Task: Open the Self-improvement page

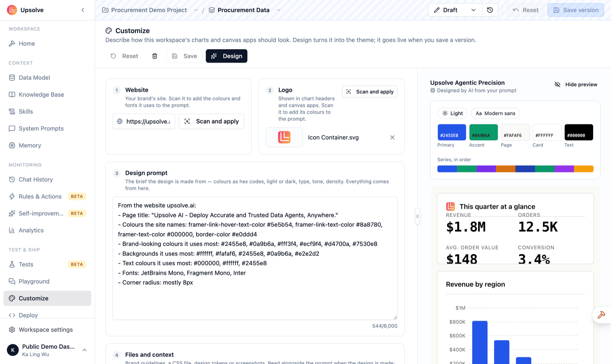Action: 47,213
